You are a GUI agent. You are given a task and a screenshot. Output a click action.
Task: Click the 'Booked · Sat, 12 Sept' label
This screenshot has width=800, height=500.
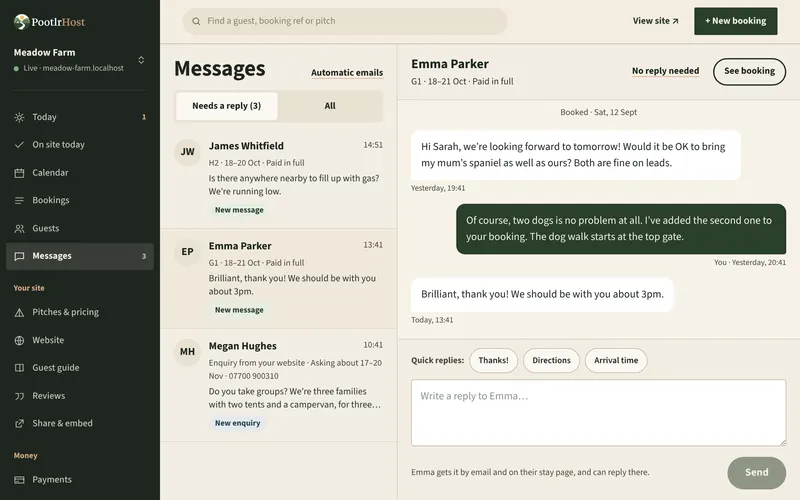coord(598,112)
